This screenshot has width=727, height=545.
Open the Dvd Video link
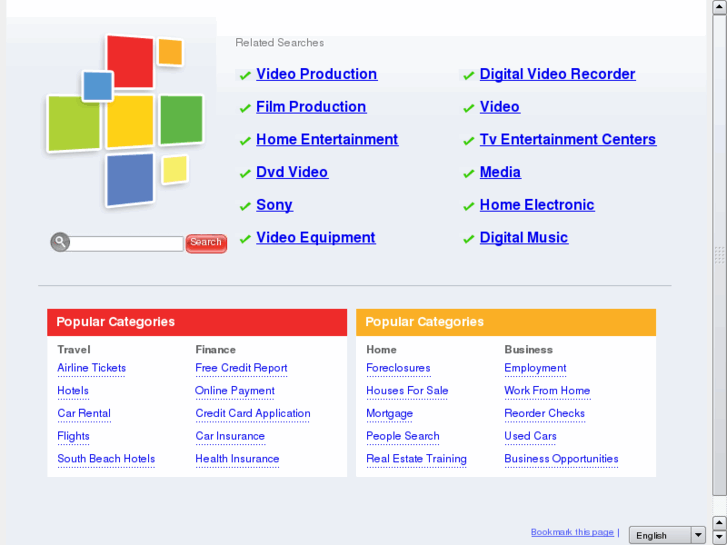point(292,172)
